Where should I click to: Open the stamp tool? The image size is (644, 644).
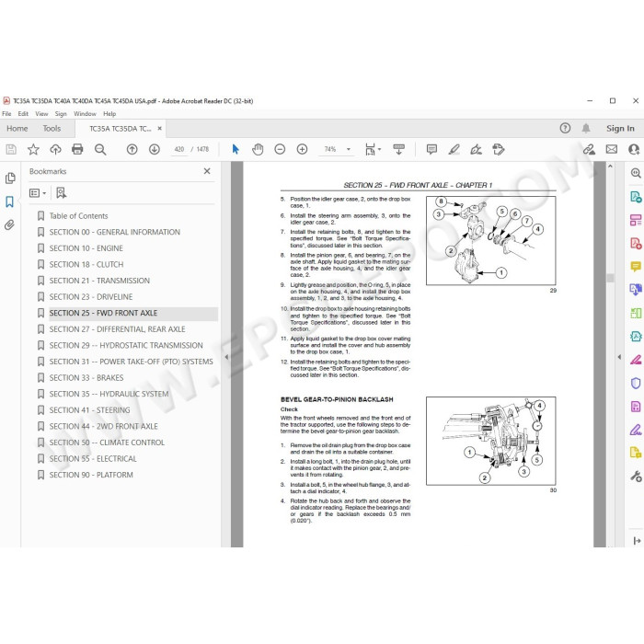coord(499,149)
